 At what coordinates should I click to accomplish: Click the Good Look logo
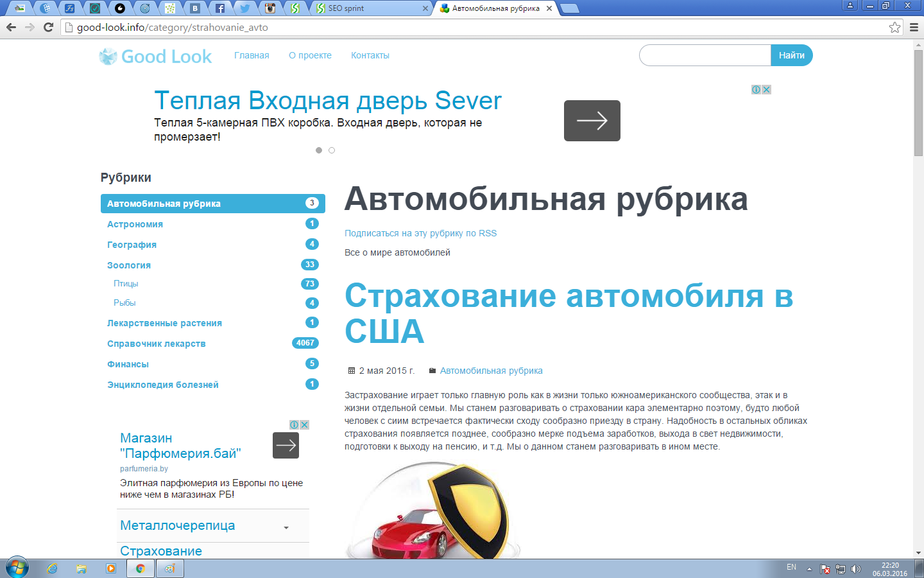[x=155, y=57]
